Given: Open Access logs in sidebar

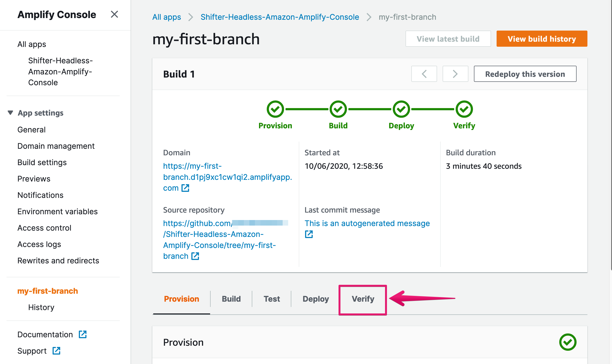Looking at the screenshot, I should [39, 245].
